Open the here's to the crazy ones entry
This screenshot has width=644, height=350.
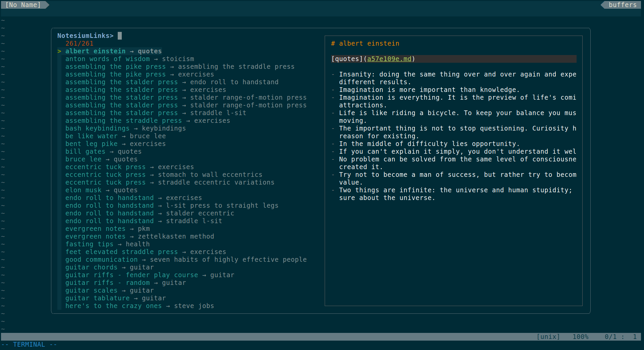(x=140, y=306)
